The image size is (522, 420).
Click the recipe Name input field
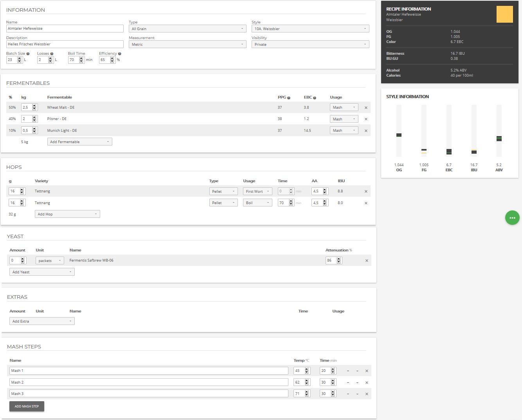(x=65, y=29)
